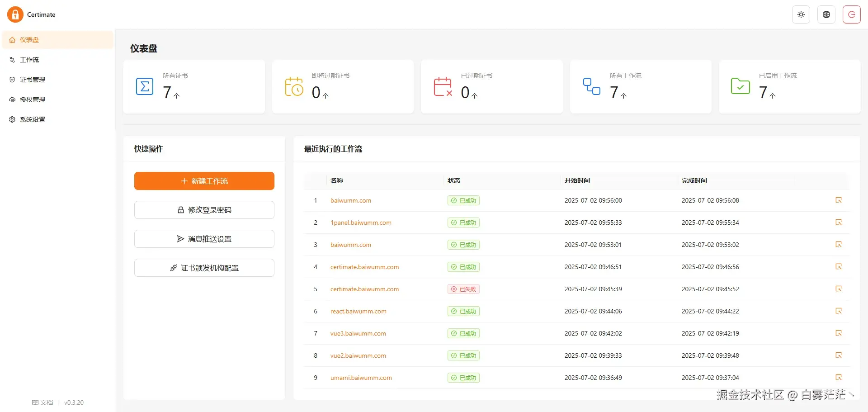Viewport: 868px width, 412px height.
Task: Click the 新建工作流 button
Action: coord(204,181)
